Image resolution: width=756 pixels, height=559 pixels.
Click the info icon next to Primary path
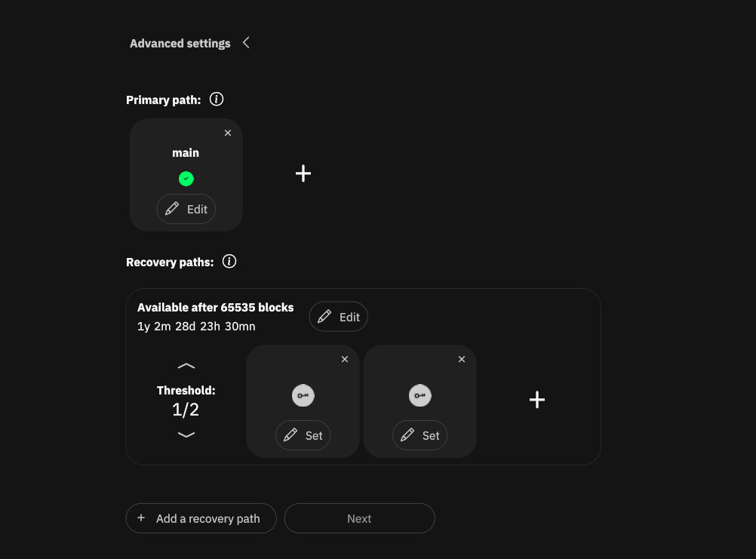tap(217, 100)
